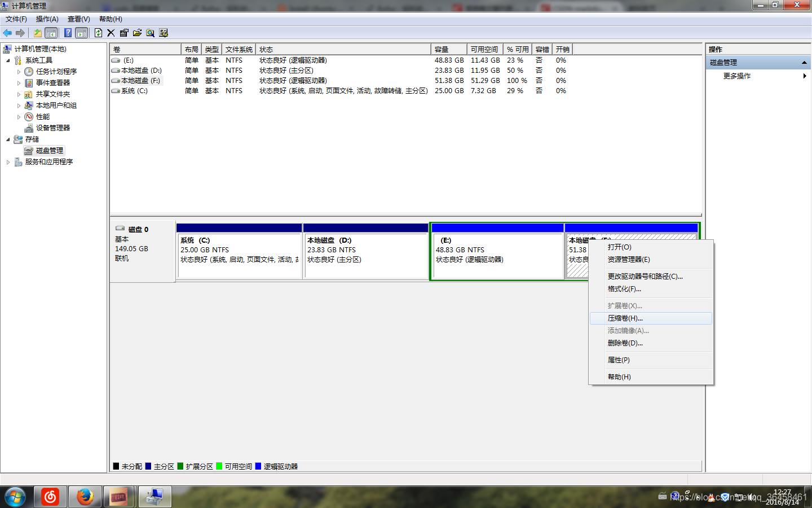Open the 查看(V) menu

point(79,19)
